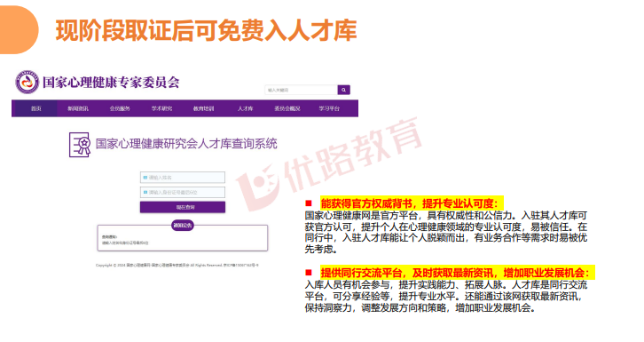Open the 会员服务 nav item
Viewport: 644px width, 342px height.
click(120, 108)
